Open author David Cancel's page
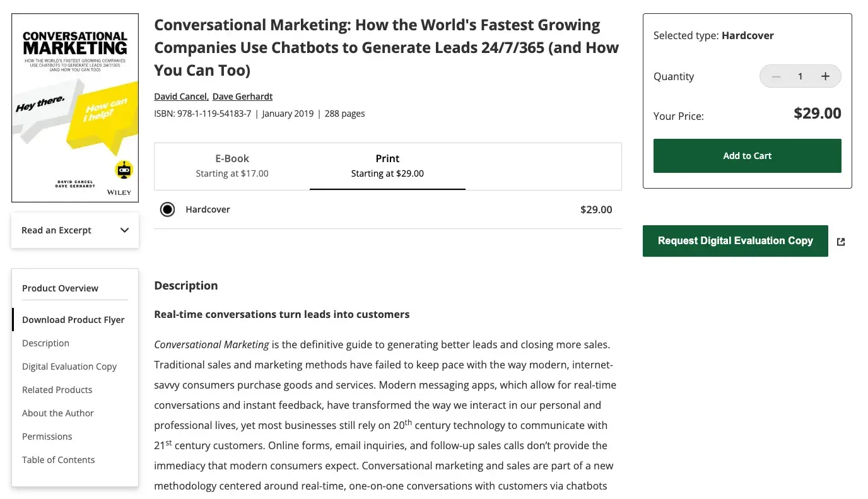The height and width of the screenshot is (499, 868). (x=180, y=97)
